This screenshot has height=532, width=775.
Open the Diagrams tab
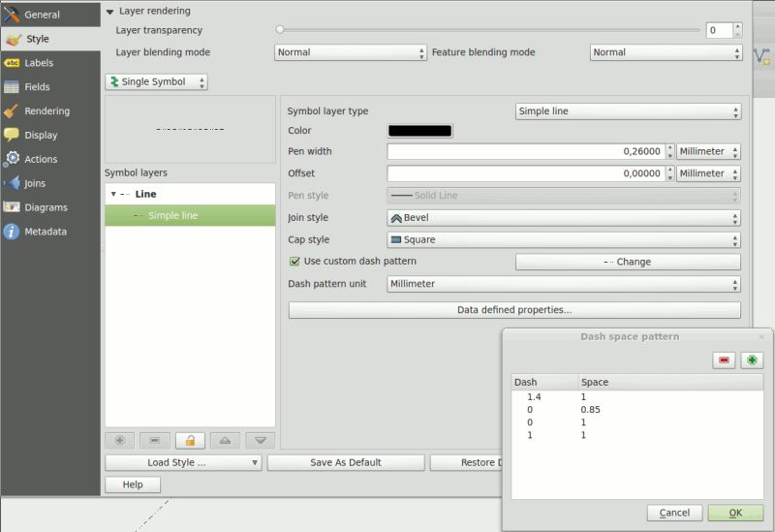[x=50, y=207]
